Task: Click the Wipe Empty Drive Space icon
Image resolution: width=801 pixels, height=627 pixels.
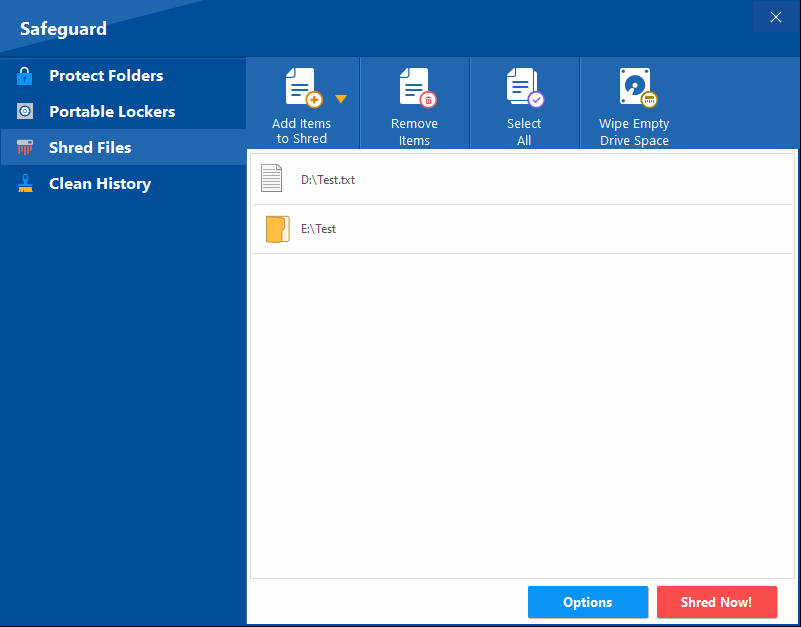Action: tap(638, 87)
